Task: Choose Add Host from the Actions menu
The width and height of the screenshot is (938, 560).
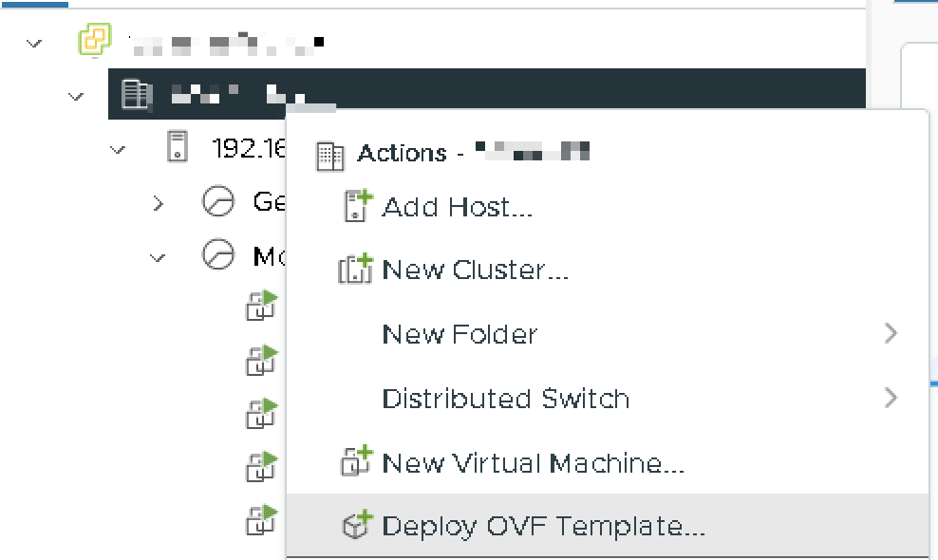Action: [457, 207]
